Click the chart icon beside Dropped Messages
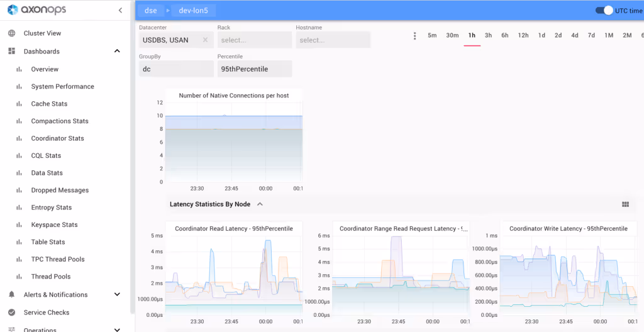 pyautogui.click(x=19, y=191)
